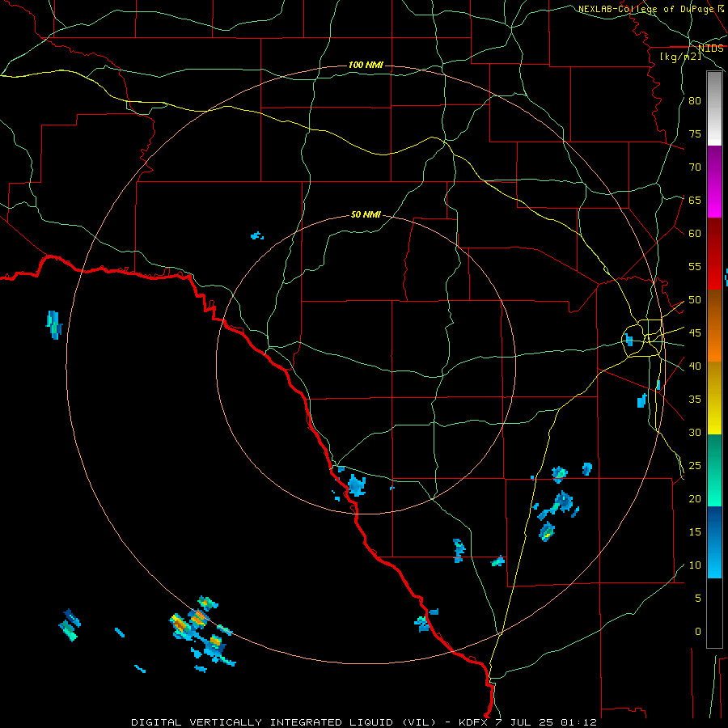Image resolution: width=728 pixels, height=728 pixels.
Task: Click the 80 value on the scale
Action: click(695, 101)
